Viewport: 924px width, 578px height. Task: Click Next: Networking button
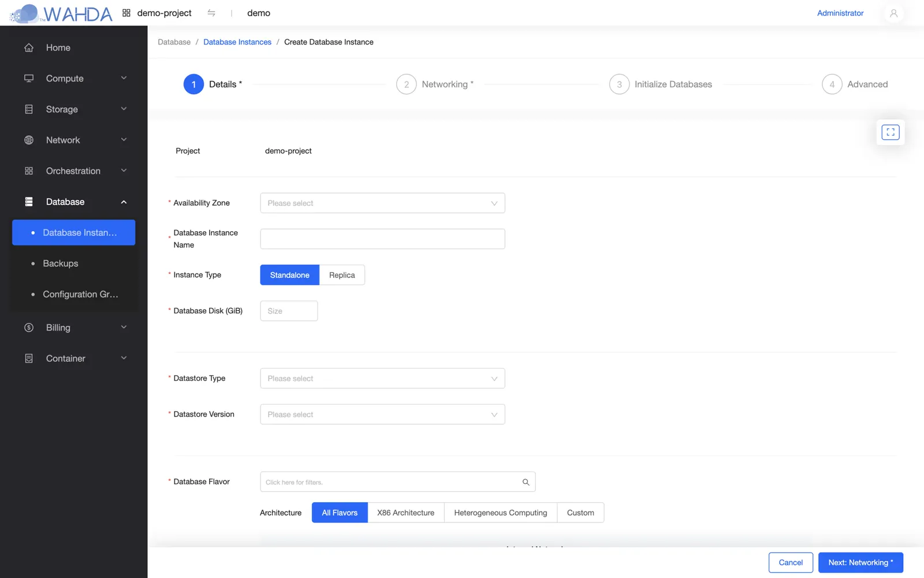point(860,562)
